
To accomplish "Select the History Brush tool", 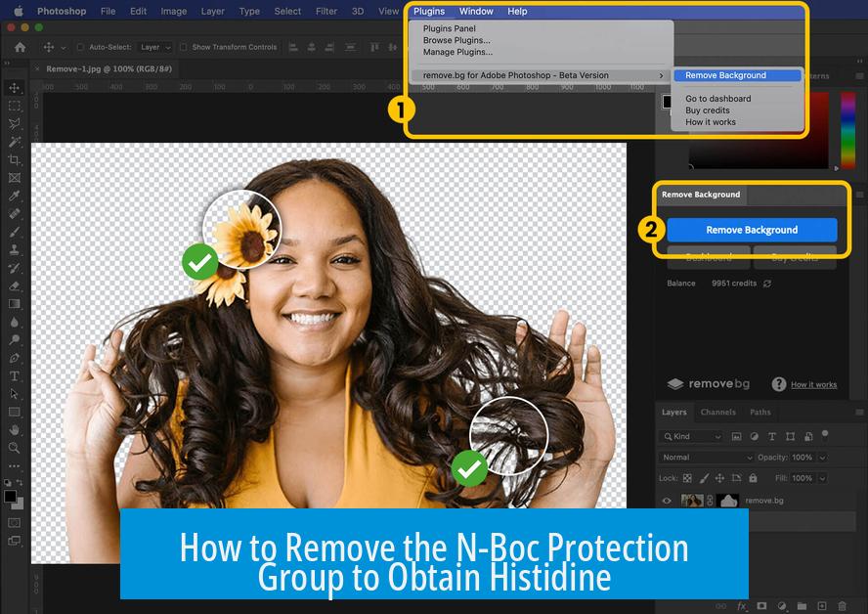I will (15, 268).
